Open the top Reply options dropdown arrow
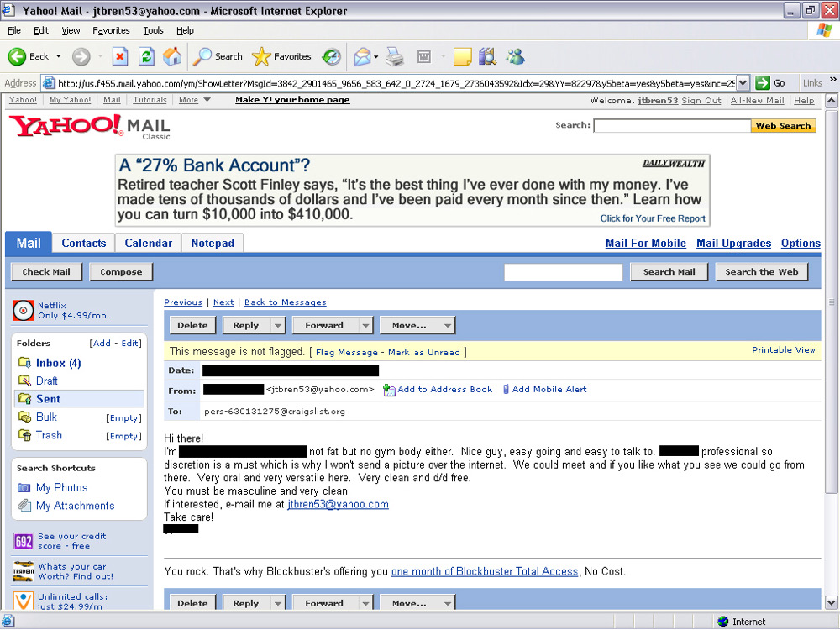The image size is (840, 630). tap(277, 325)
